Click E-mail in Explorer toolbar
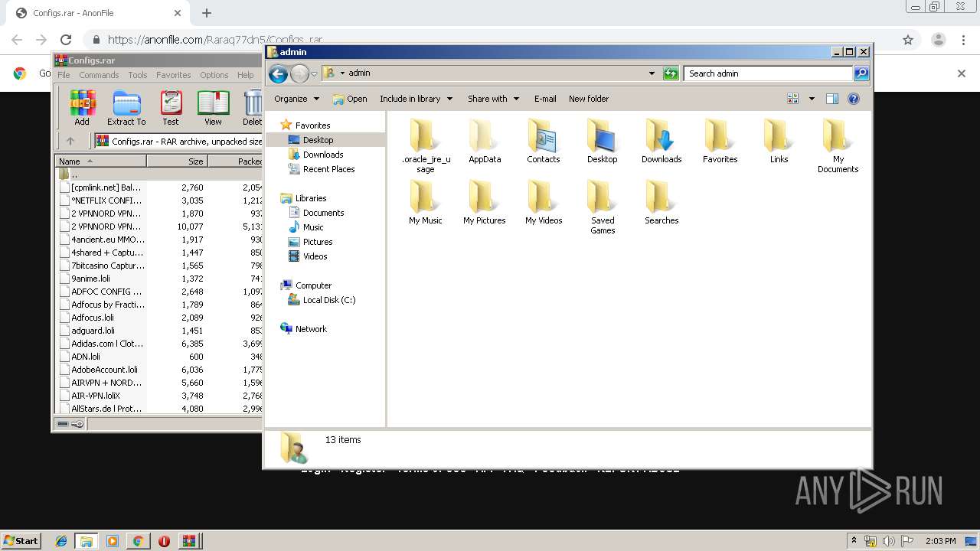 [x=545, y=99]
